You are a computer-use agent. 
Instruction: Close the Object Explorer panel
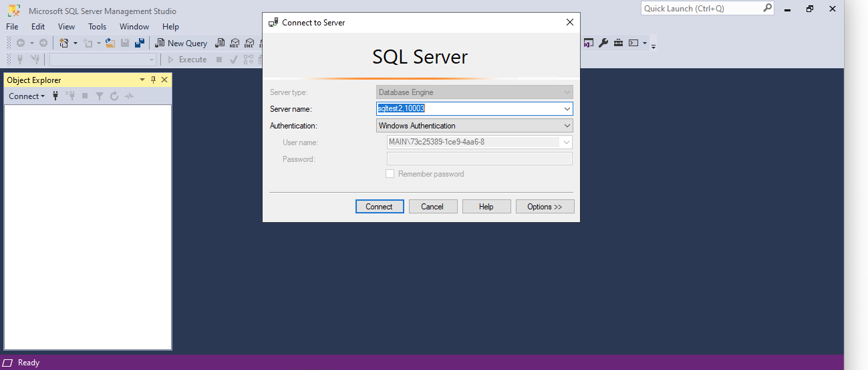[164, 80]
